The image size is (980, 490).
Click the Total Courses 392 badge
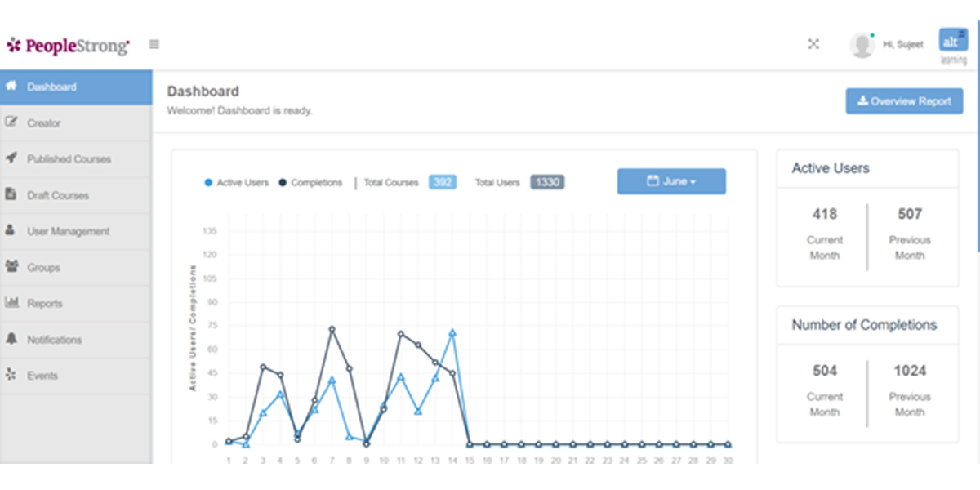(443, 182)
